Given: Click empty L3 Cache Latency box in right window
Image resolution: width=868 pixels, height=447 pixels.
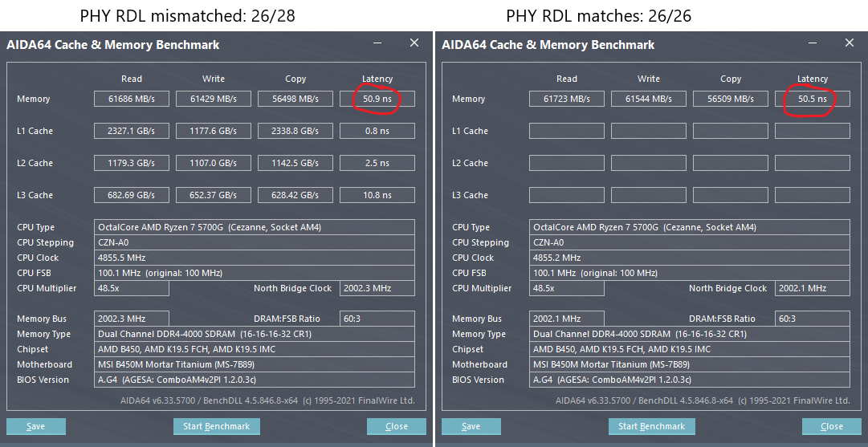Looking at the screenshot, I should point(812,195).
